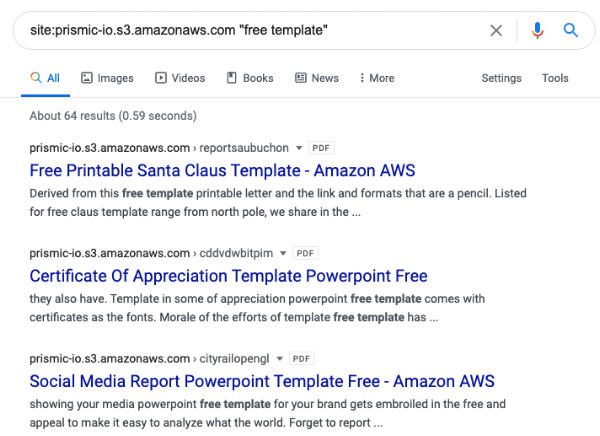Expand dropdown arrow next to cddvdwbitpim
Viewport: 600px width, 436px height.
point(283,253)
